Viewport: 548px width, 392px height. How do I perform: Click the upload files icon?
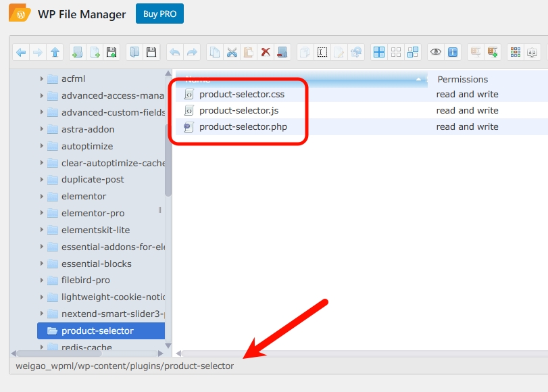(x=111, y=53)
